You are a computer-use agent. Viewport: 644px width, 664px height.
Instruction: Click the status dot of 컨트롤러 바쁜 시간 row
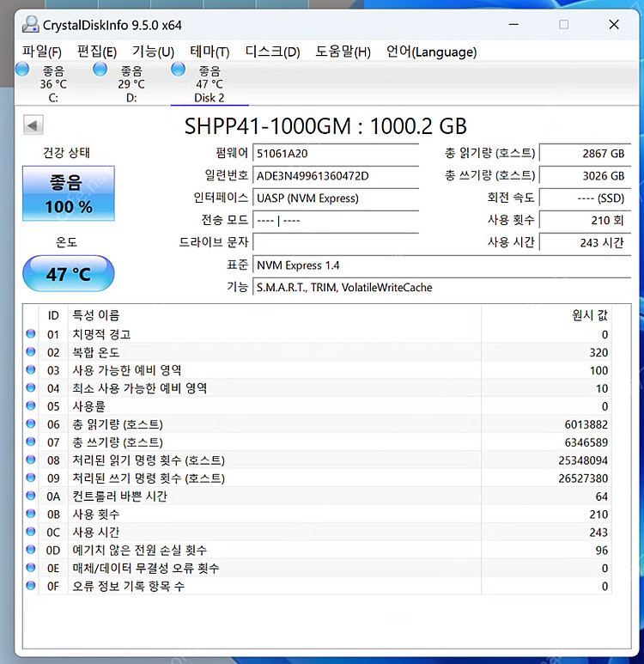pos(31,496)
